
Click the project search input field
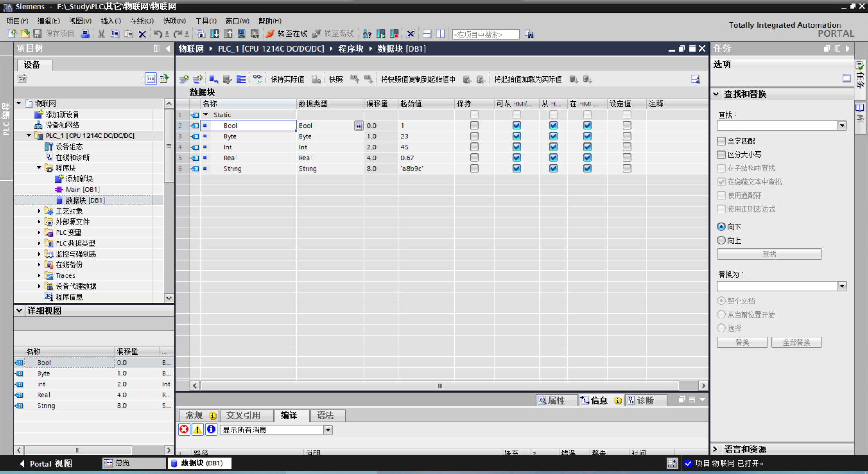(x=486, y=34)
